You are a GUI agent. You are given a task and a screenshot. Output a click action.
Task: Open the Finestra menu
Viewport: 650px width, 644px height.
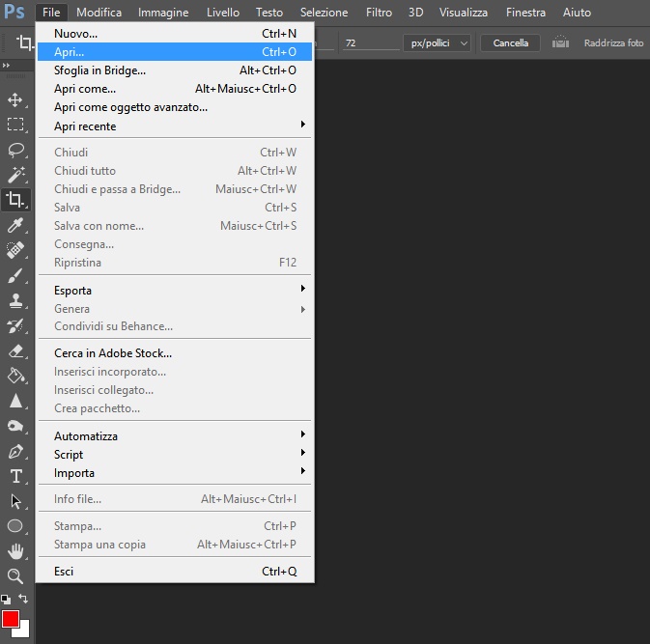525,13
